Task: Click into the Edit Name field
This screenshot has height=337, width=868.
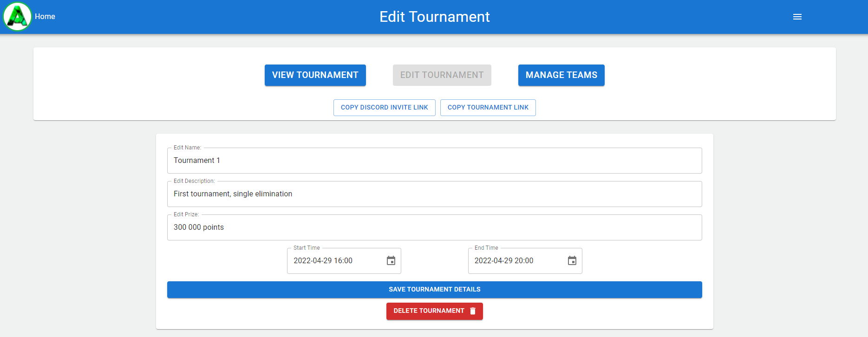Action: 434,161
